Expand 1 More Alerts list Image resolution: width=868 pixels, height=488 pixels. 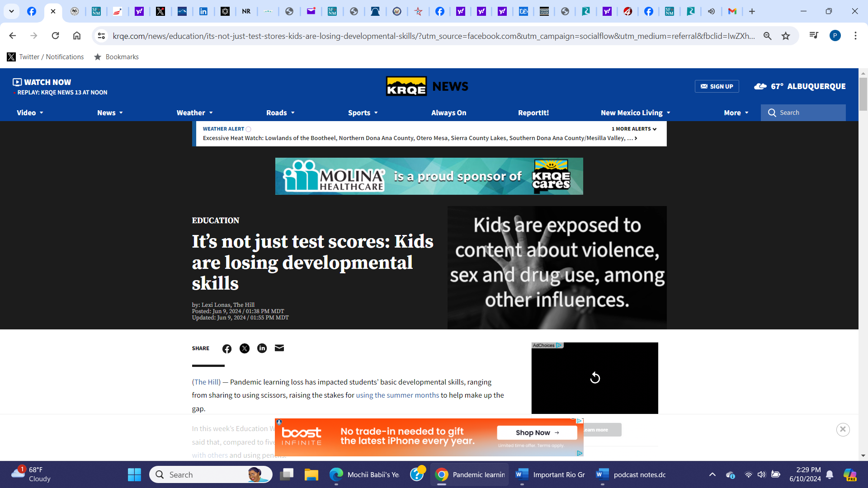(x=634, y=129)
